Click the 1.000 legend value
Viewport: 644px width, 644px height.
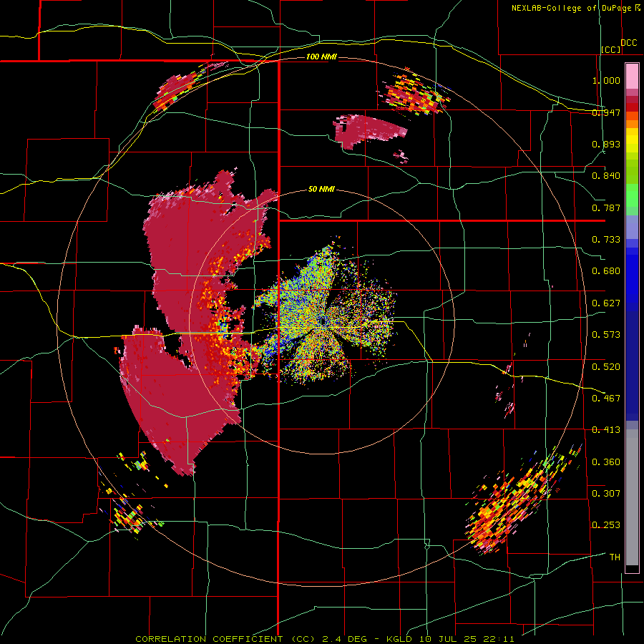[606, 80]
